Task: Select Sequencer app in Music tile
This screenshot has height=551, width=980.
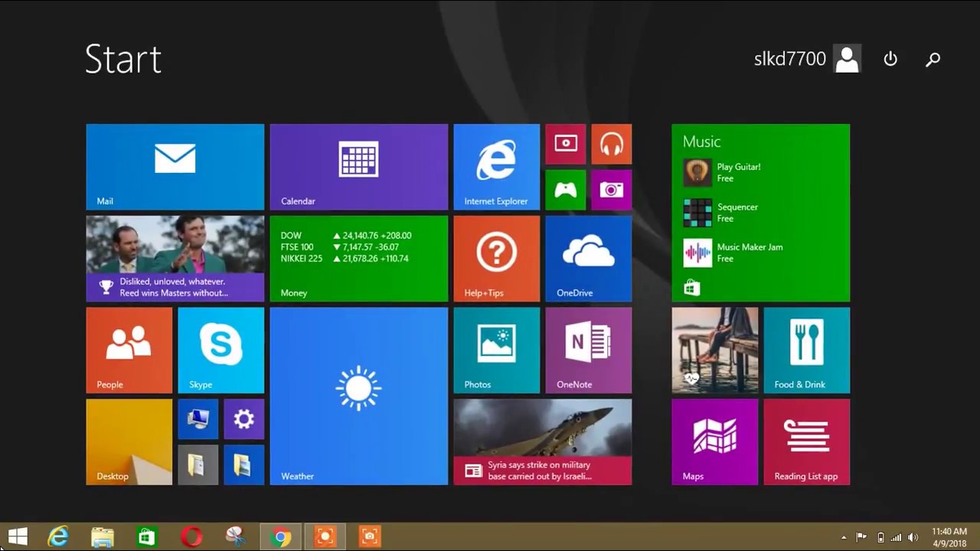Action: [720, 213]
